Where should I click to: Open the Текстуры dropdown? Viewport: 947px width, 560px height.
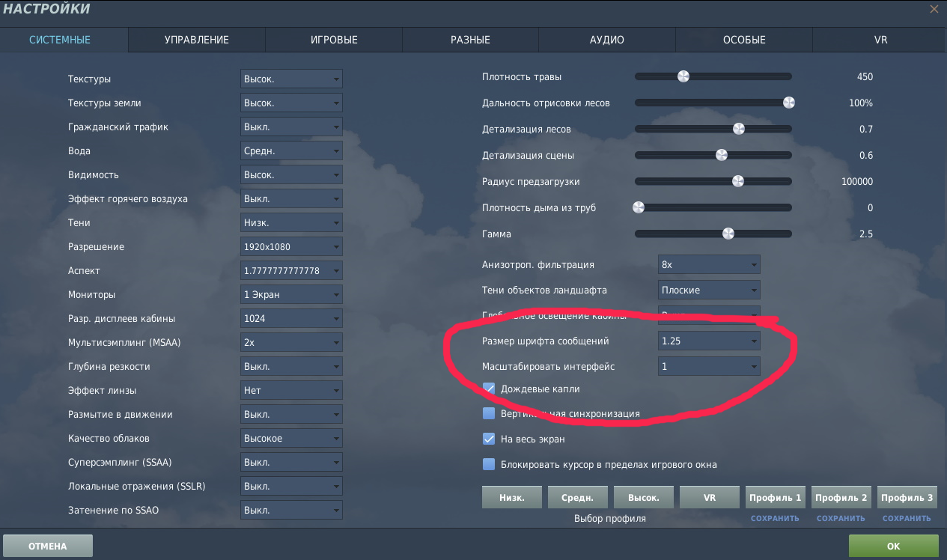coord(291,79)
